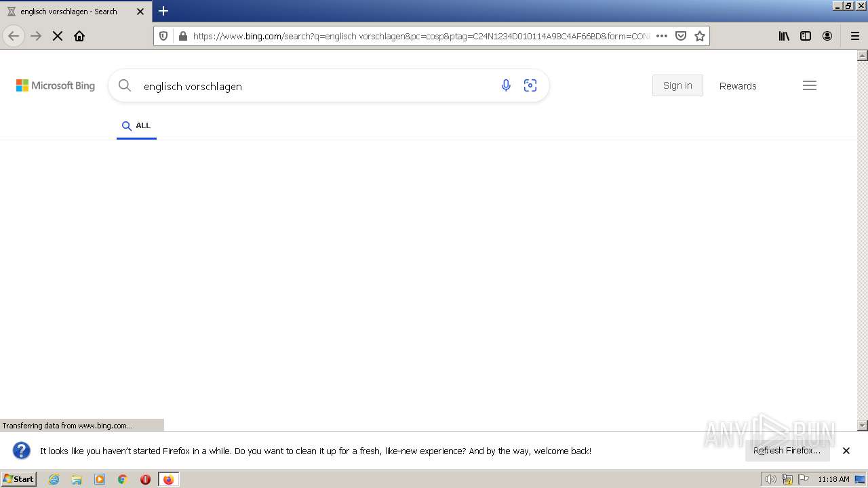
Task: Open File Explorer from taskbar
Action: point(77,479)
